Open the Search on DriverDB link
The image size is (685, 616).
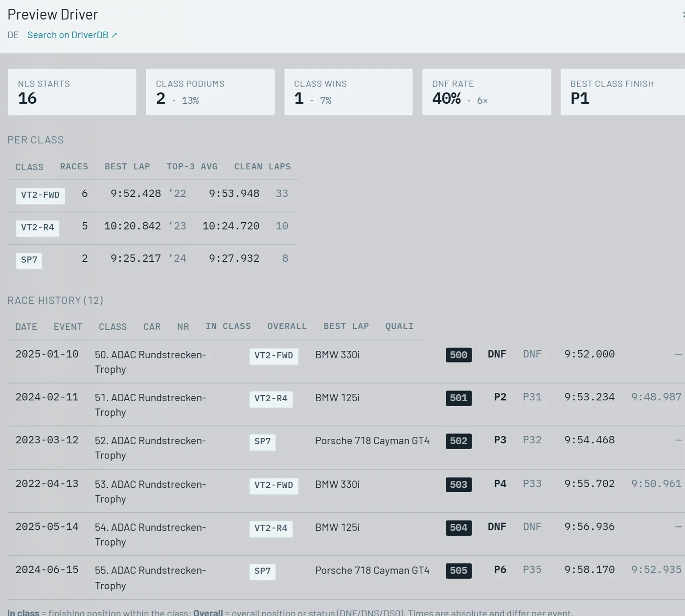pyautogui.click(x=72, y=35)
